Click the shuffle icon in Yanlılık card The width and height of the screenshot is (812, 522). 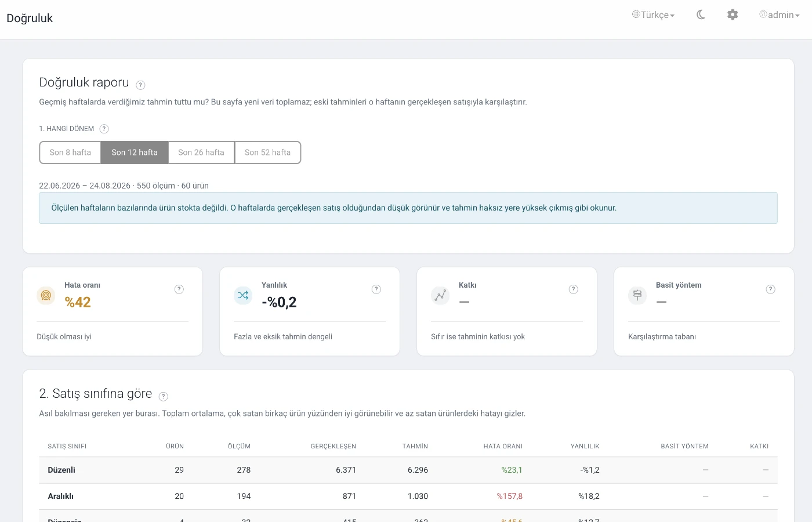243,295
